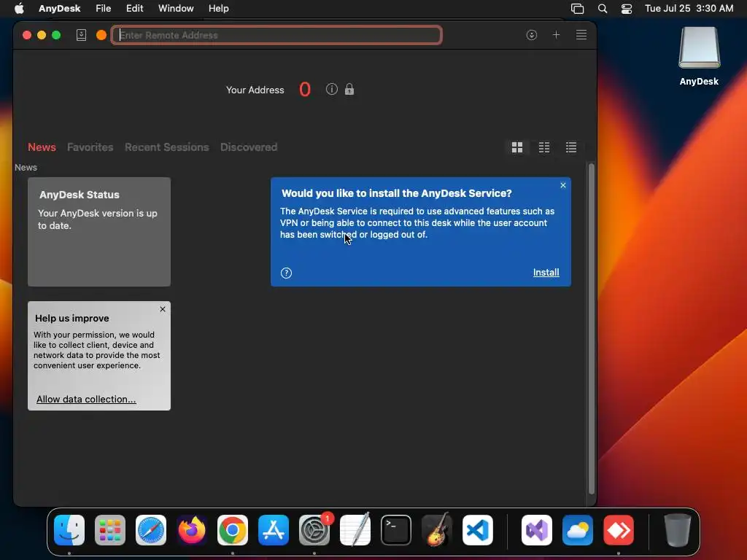Focus the Enter Remote Address field

pos(276,35)
